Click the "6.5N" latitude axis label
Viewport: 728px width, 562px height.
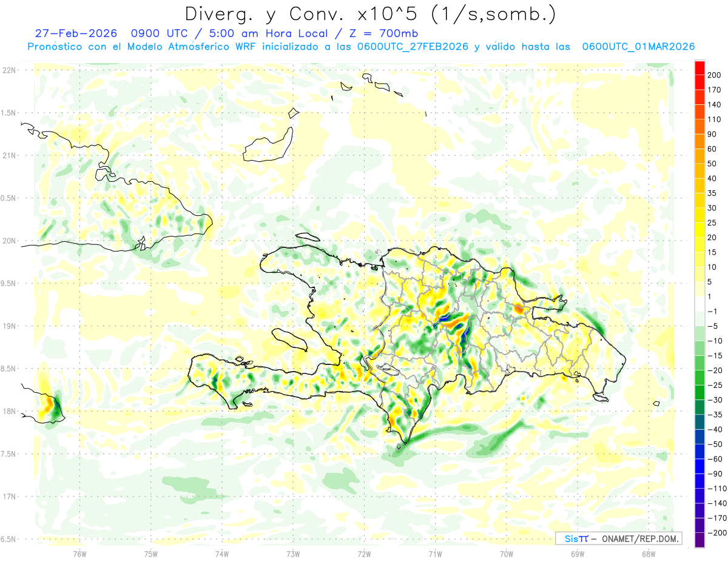point(9,539)
